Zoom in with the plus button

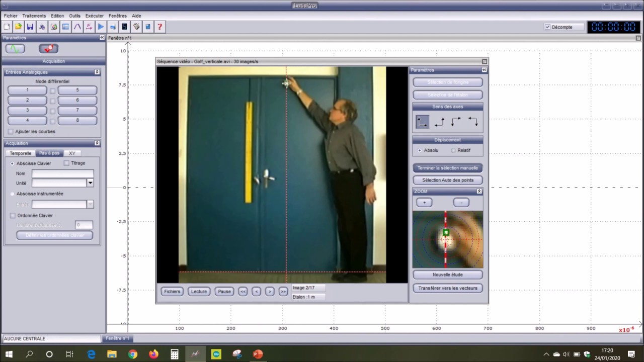tap(424, 202)
